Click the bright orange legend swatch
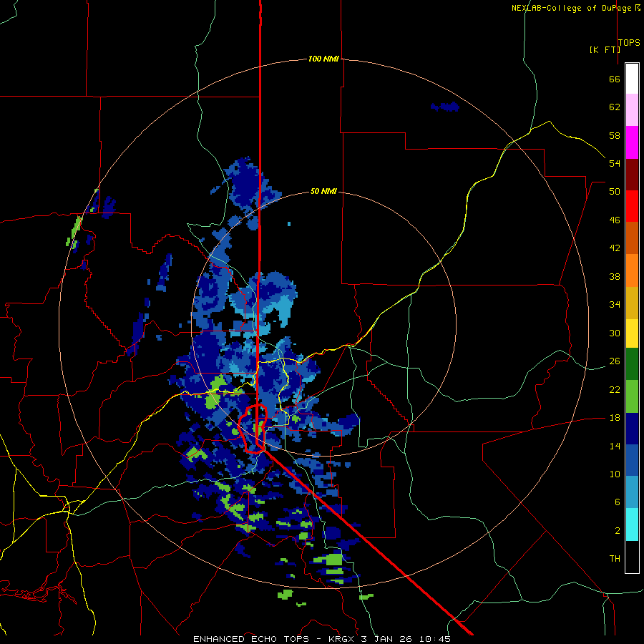Screen dimensions: 644x644 [x=632, y=270]
